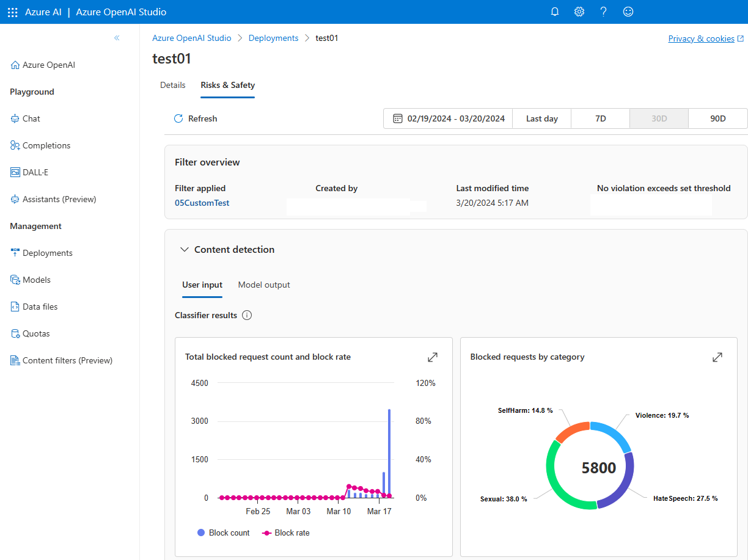Screen dimensions: 748x560
Task: Select the Risks & Safety tab
Action: (x=228, y=85)
